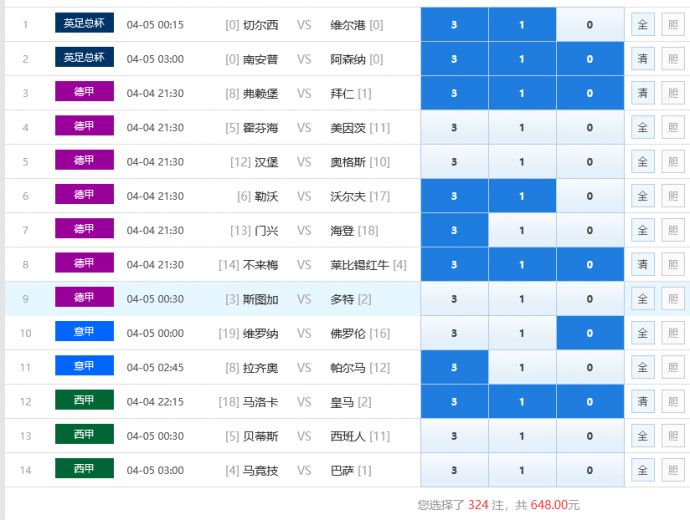Screen dimensions: 690x520
Task: Toggle the 3 option for 拉齐奥 vs 帕尔马
Action: click(x=454, y=367)
